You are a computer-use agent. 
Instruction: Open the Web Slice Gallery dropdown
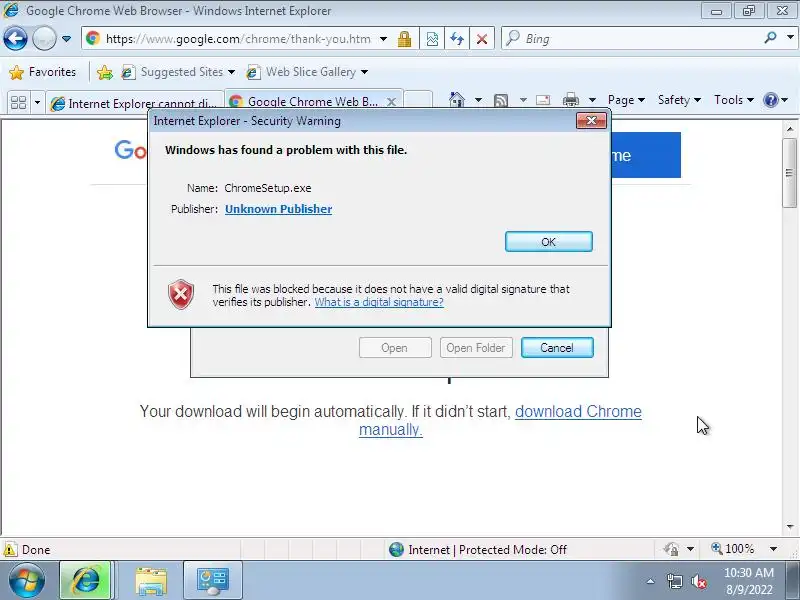pyautogui.click(x=307, y=72)
